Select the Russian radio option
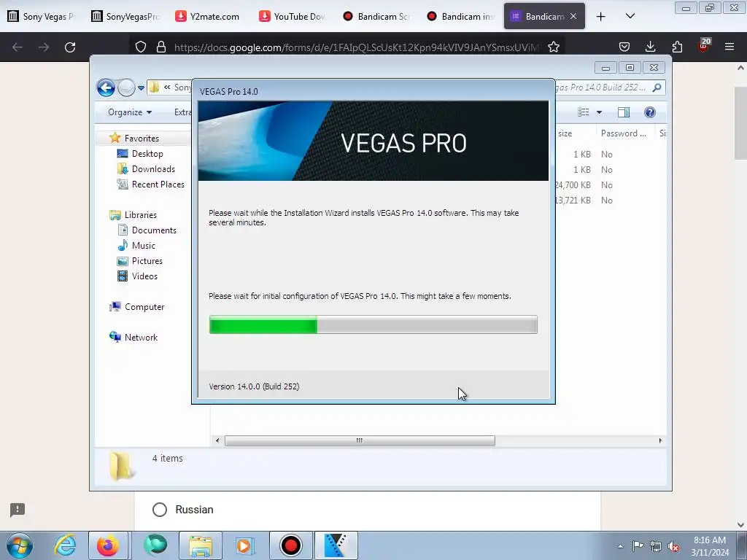 click(x=160, y=510)
